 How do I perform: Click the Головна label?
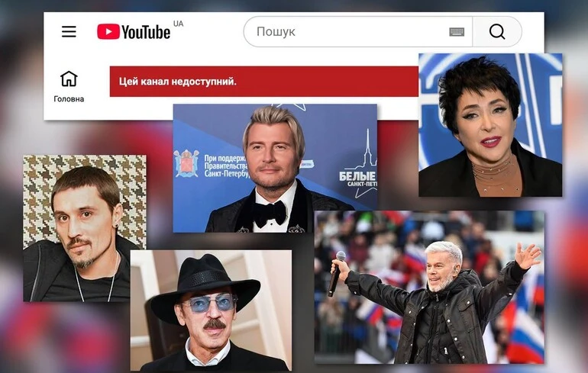(69, 99)
